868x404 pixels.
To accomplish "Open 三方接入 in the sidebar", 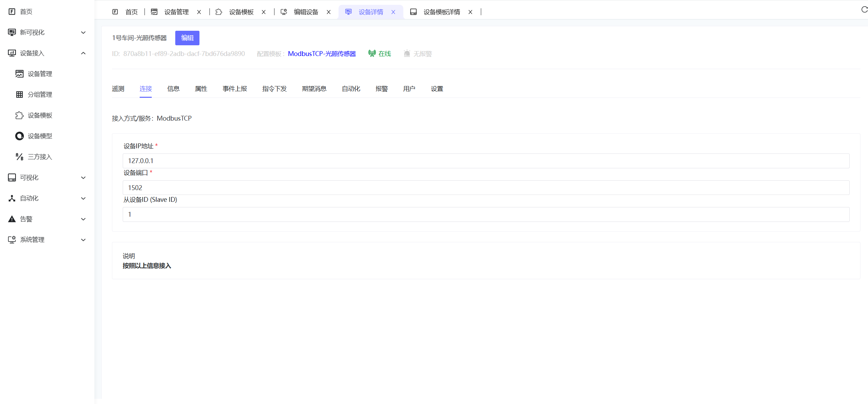I will 40,157.
